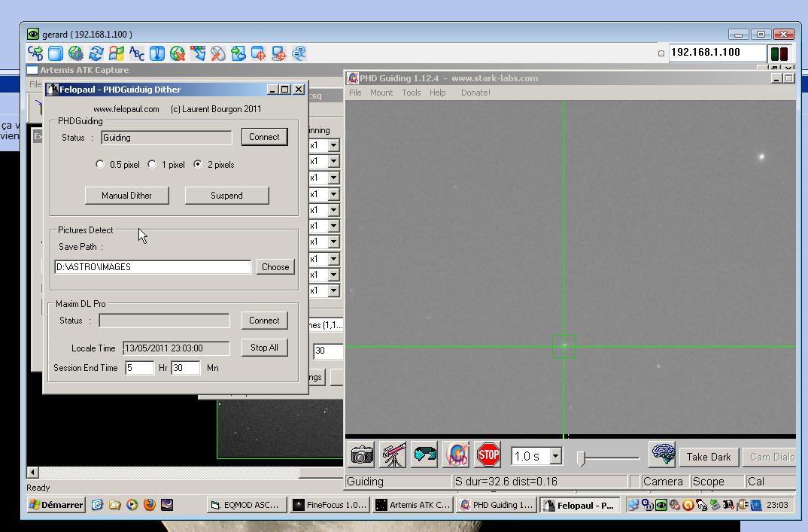Click the PHD target guide icon
This screenshot has width=808, height=532.
tap(457, 455)
